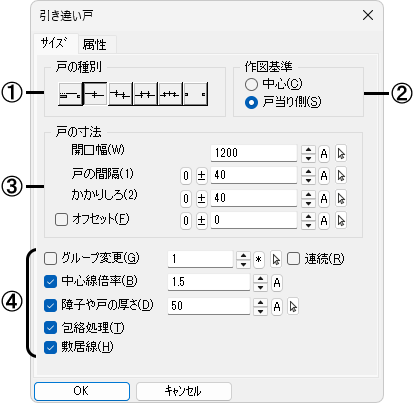Click the キャンセル button
This screenshot has height=403, width=414.
184,391
